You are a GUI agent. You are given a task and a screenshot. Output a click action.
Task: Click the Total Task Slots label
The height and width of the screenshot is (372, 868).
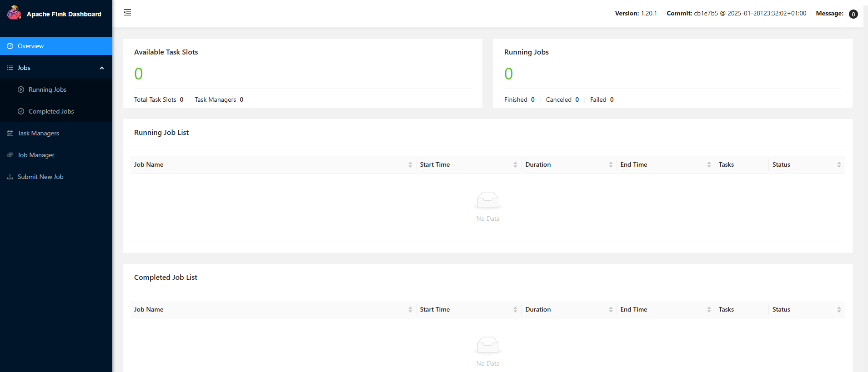point(155,99)
